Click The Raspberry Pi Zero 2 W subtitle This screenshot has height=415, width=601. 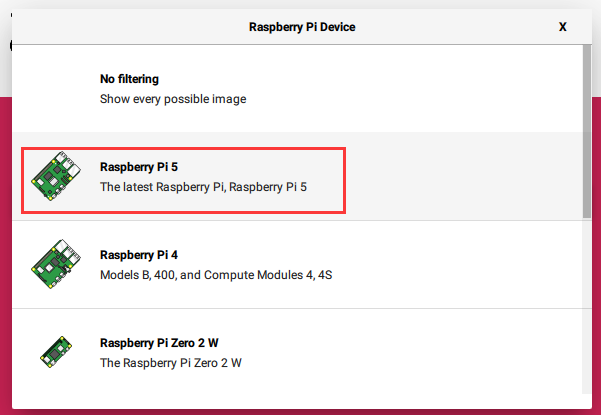pos(171,363)
